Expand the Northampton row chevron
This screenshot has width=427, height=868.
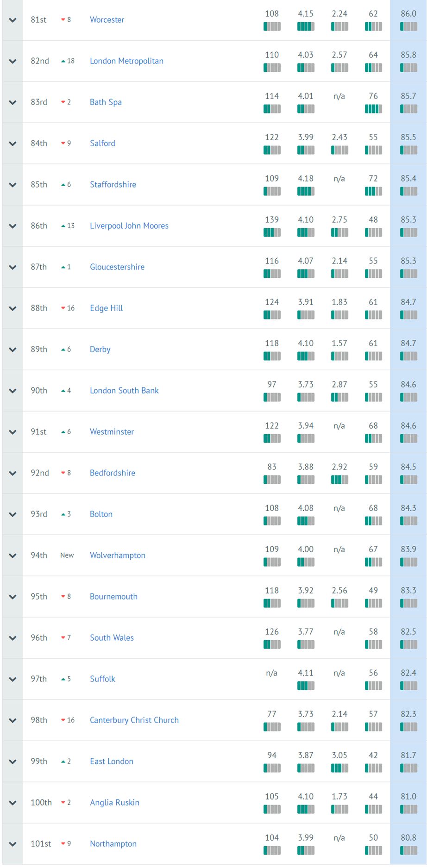click(13, 844)
